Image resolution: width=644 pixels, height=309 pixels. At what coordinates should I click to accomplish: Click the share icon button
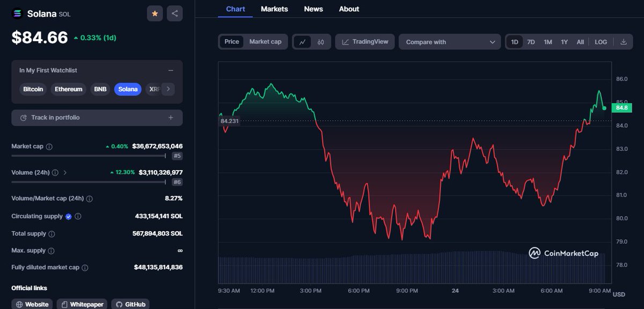[175, 13]
